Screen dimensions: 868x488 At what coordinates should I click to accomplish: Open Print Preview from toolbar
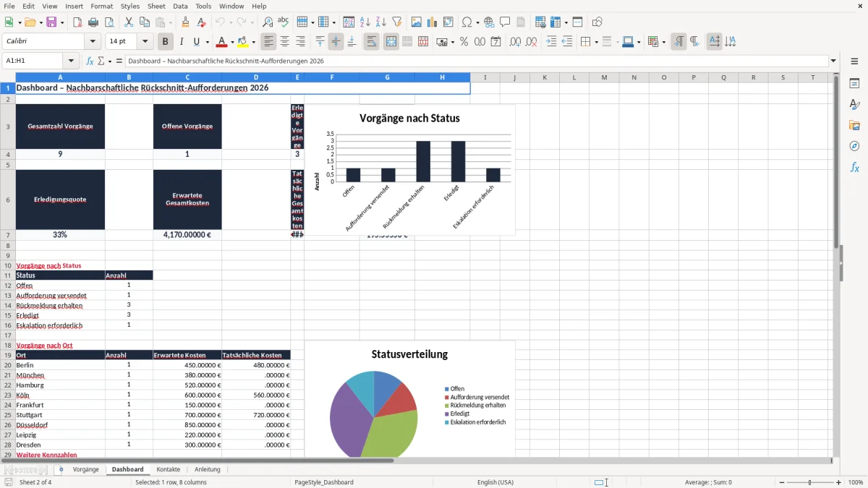tap(109, 22)
